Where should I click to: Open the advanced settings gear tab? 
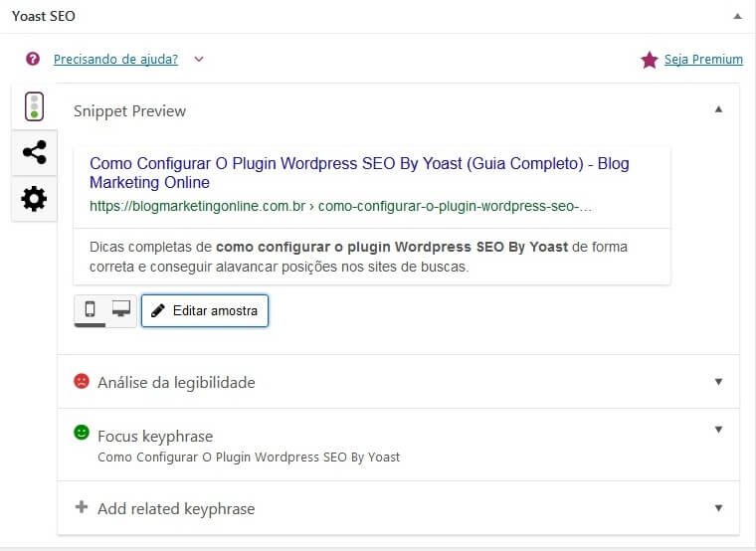[x=34, y=199]
